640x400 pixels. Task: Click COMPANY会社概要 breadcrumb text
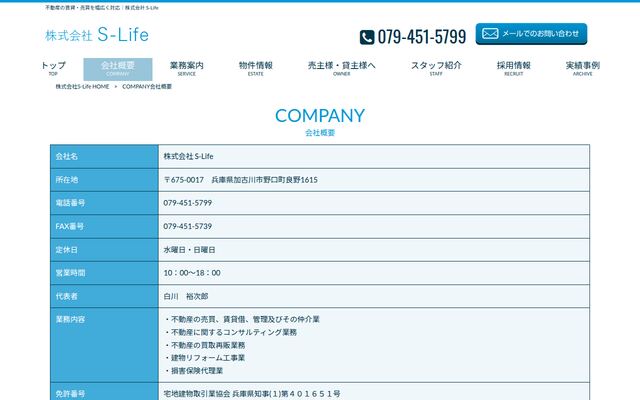[147, 87]
